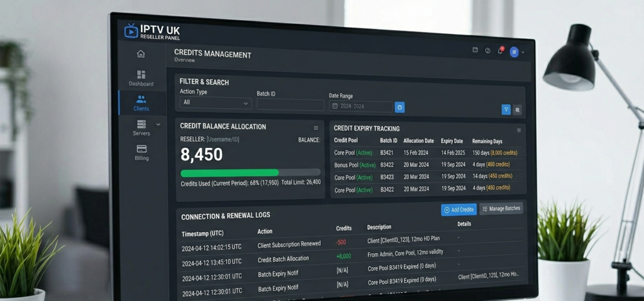Image resolution: width=644 pixels, height=301 pixels.
Task: Click the Action column header in logs
Action: click(x=265, y=232)
